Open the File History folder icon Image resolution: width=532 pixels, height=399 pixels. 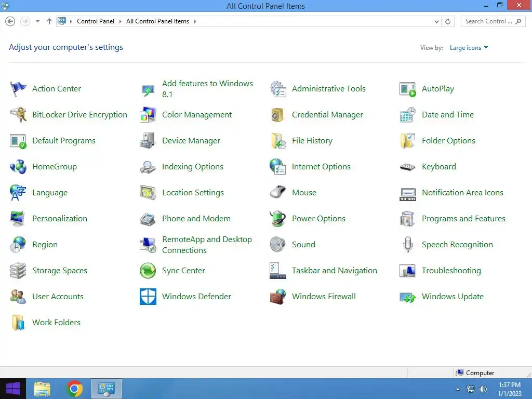coord(278,141)
